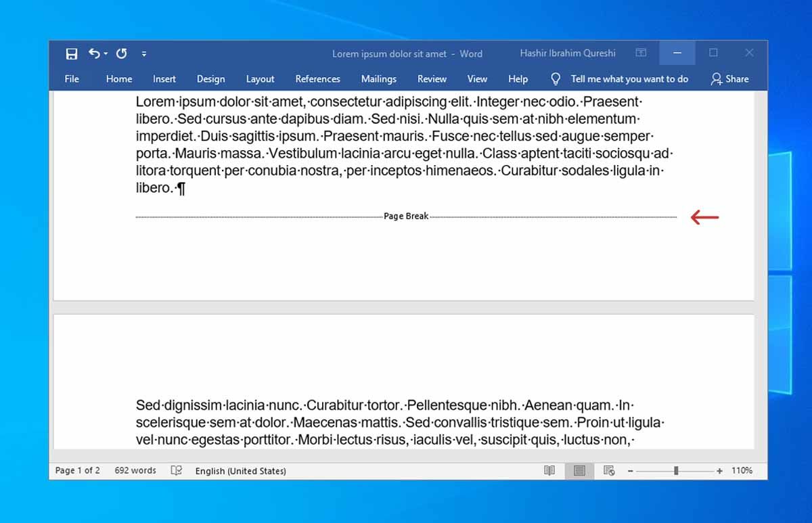Viewport: 812px width, 523px height.
Task: Undo the last action
Action: (x=93, y=53)
